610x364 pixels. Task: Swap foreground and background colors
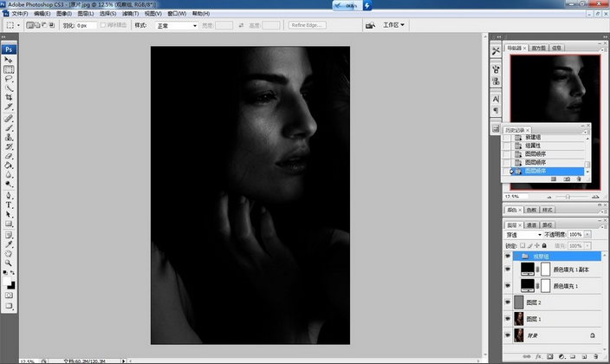pyautogui.click(x=13, y=272)
